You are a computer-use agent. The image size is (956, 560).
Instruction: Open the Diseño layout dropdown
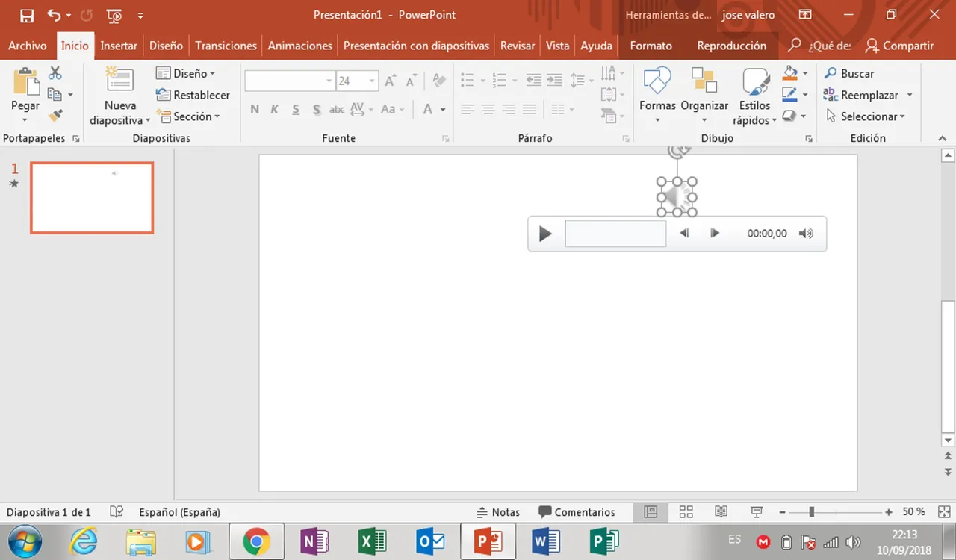click(186, 73)
